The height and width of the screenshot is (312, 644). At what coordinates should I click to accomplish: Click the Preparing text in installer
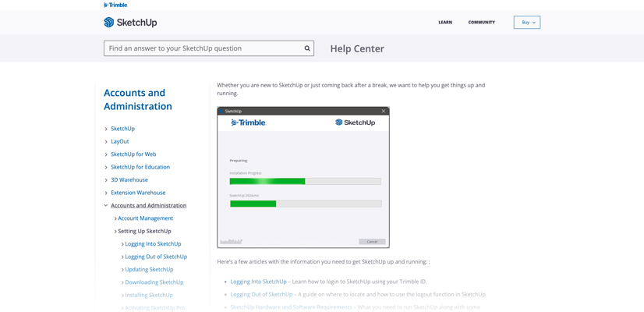[x=239, y=161]
